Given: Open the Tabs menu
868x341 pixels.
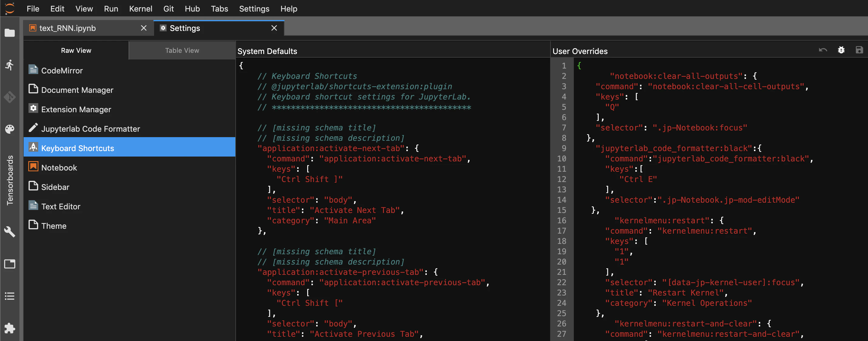Looking at the screenshot, I should tap(219, 9).
